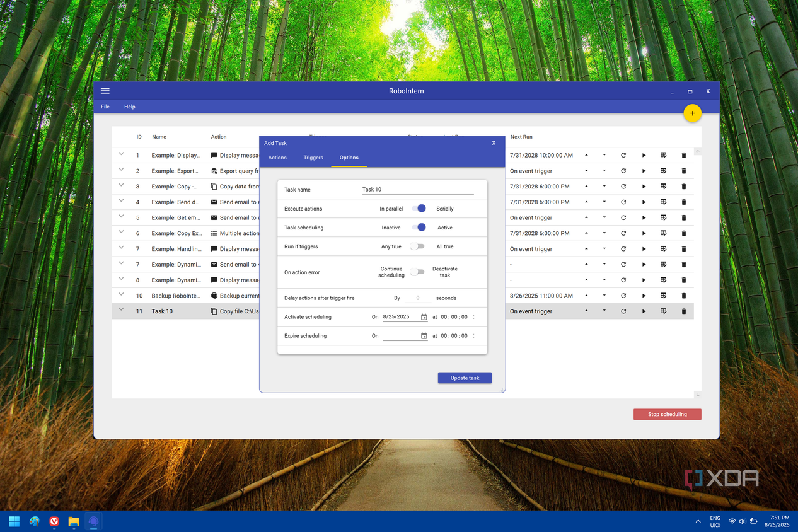Toggle Execute actions parallel/serially switch
Screen dimensions: 798x532
(x=419, y=209)
